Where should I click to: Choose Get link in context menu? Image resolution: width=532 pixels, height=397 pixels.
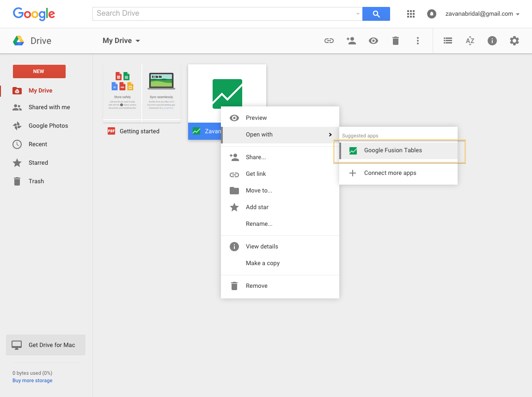click(x=280, y=174)
